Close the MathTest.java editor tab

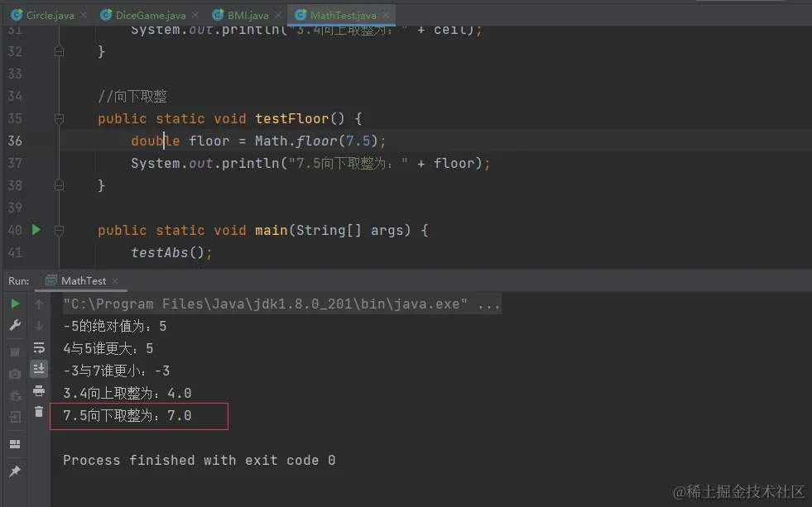click(386, 15)
